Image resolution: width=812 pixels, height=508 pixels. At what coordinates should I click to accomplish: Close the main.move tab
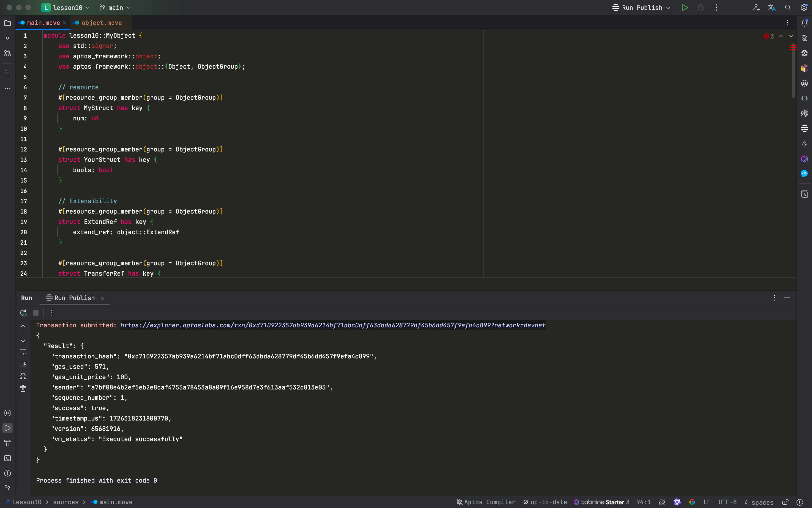(65, 23)
